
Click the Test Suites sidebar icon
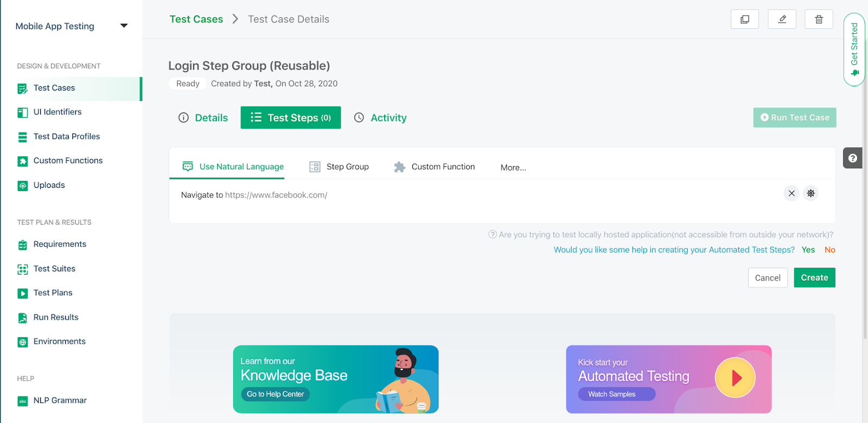click(x=22, y=269)
